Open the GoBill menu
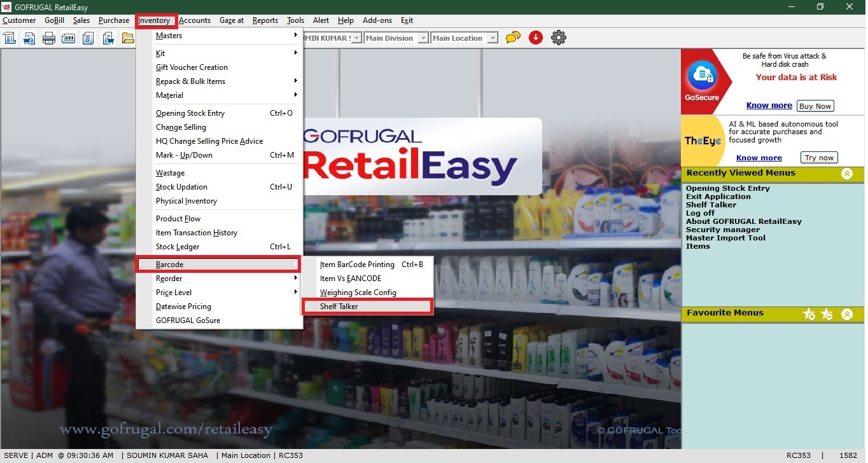The image size is (868, 463). point(55,20)
